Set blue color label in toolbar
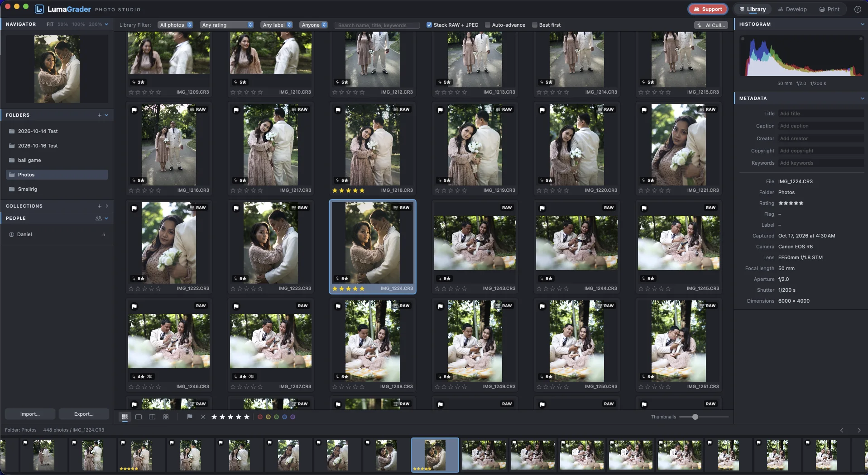The width and height of the screenshot is (868, 475). (284, 417)
